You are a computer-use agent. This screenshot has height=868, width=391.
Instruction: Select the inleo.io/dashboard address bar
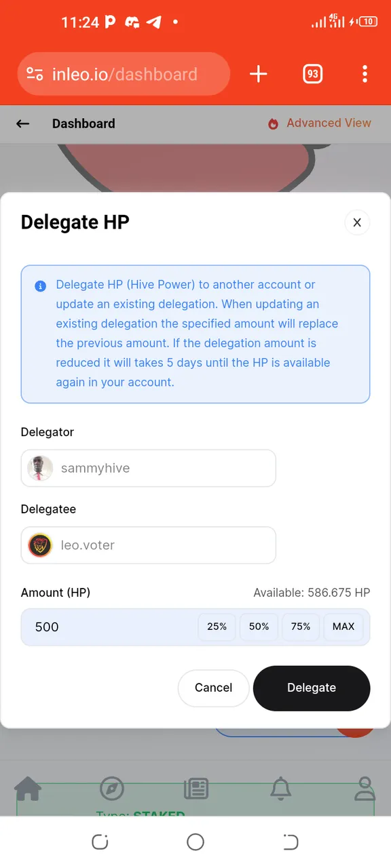124,75
